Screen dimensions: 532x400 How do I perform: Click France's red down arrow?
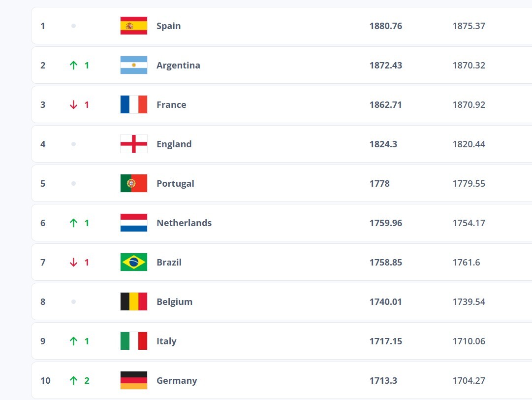(x=74, y=104)
